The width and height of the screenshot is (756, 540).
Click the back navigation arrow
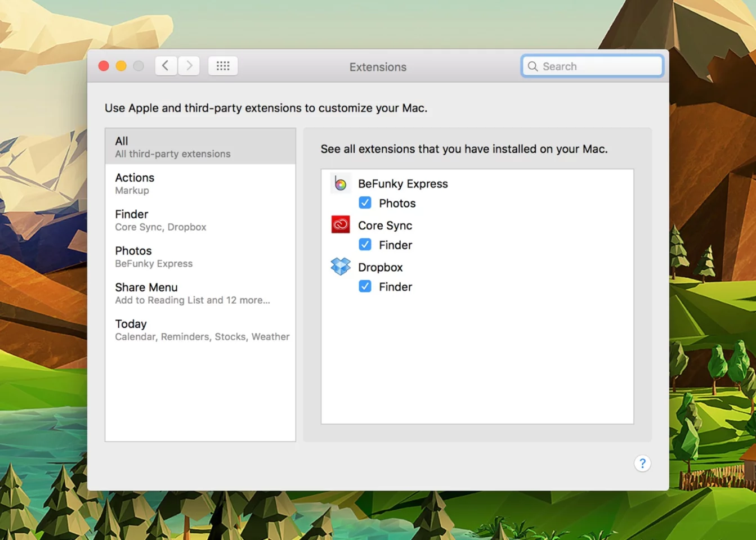(x=165, y=65)
